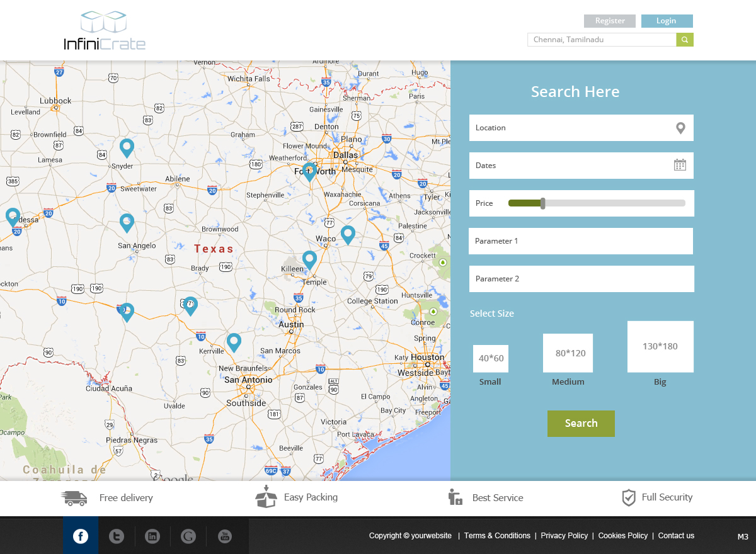Select the Small 40*60 size option
756x554 pixels.
tap(490, 358)
